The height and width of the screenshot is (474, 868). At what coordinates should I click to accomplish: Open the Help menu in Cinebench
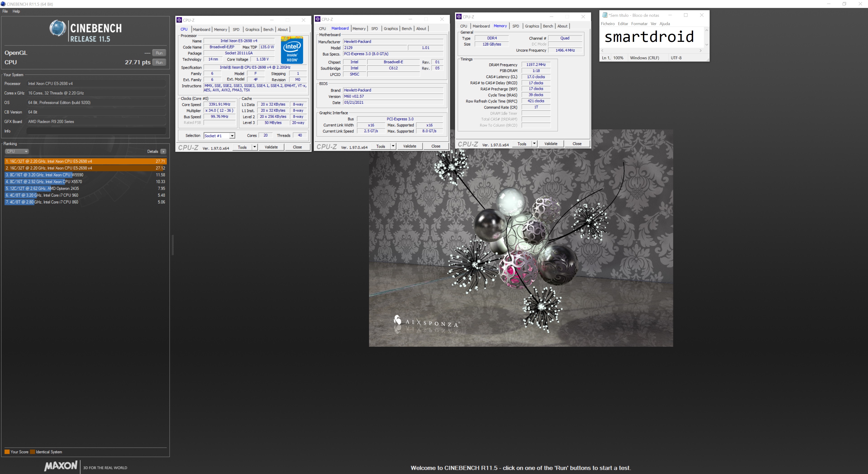[16, 11]
